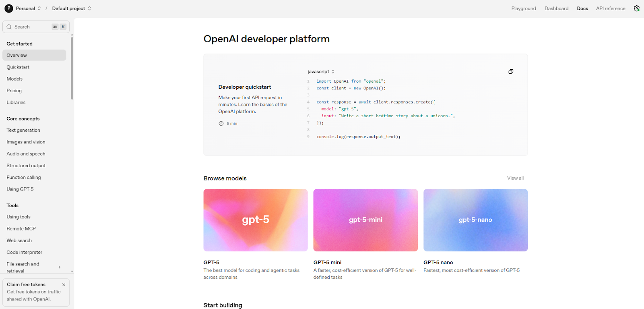Click the 'OpenAI developer platform' title

[x=266, y=39]
